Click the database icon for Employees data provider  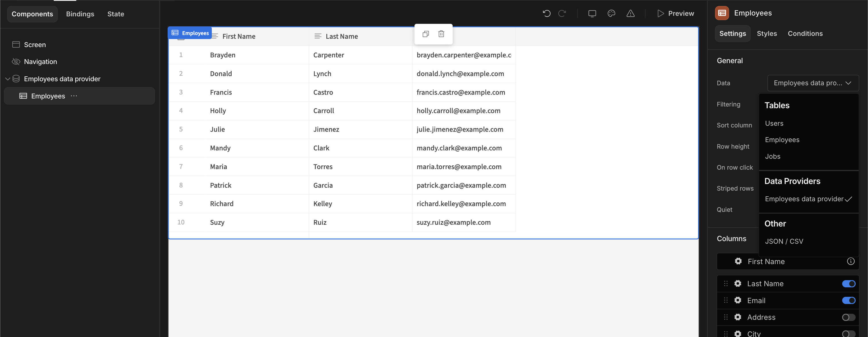click(x=16, y=79)
